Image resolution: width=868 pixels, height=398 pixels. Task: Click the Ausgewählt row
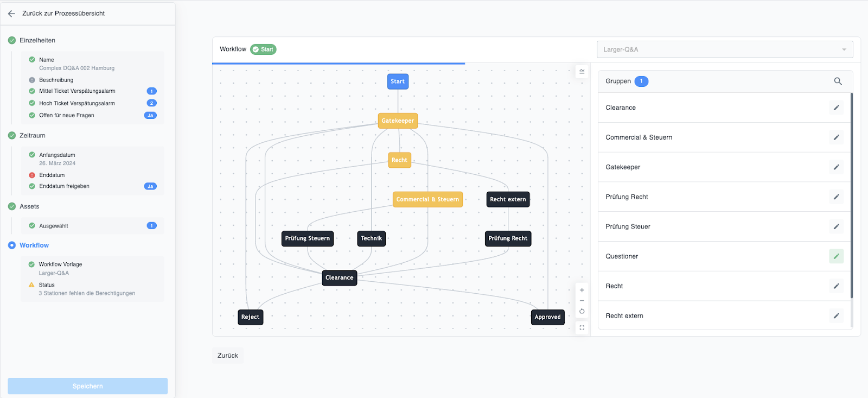(92, 226)
